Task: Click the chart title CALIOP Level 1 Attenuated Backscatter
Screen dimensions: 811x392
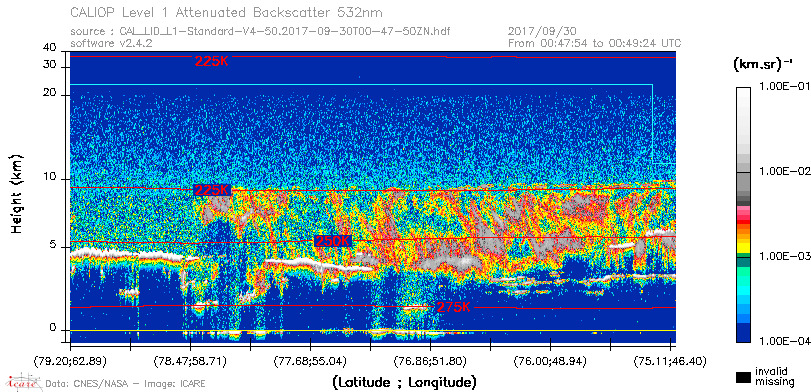Action: click(227, 12)
